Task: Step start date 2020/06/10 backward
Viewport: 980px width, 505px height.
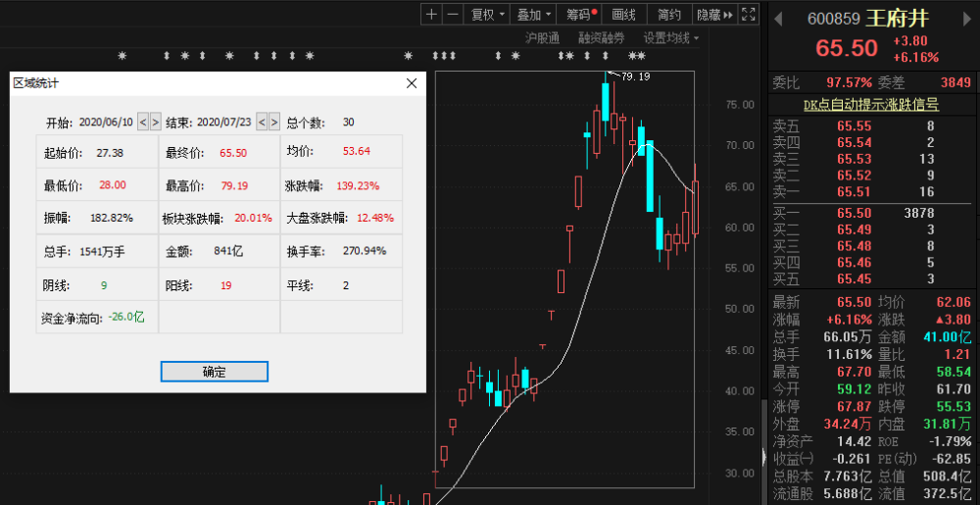Action: 143,122
